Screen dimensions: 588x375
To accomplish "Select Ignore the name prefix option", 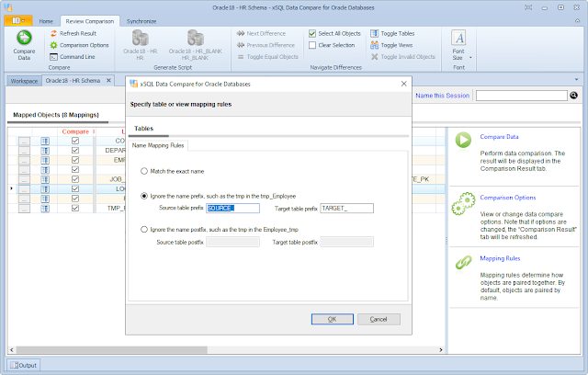I will click(144, 196).
